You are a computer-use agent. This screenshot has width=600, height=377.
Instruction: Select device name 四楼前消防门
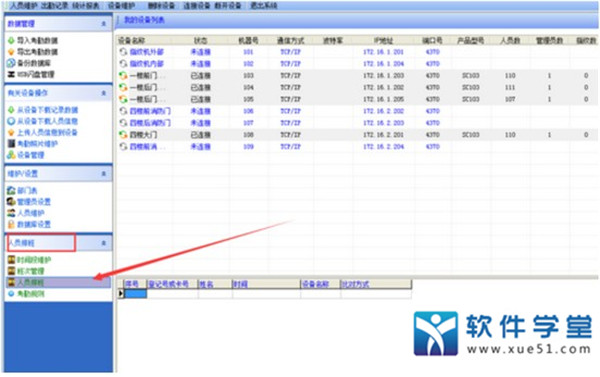coord(150,111)
